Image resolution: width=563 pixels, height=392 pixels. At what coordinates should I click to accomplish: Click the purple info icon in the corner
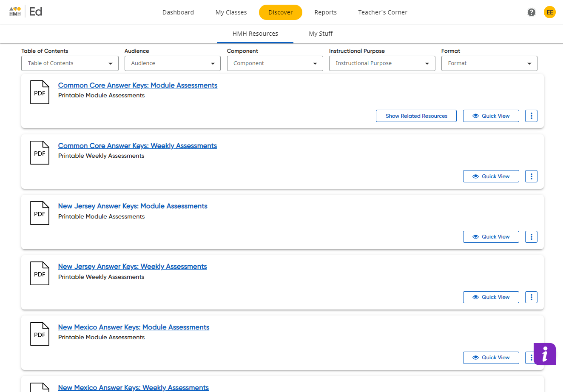(545, 354)
